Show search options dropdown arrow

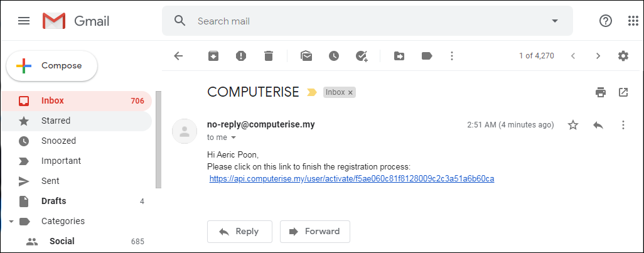pyautogui.click(x=555, y=21)
